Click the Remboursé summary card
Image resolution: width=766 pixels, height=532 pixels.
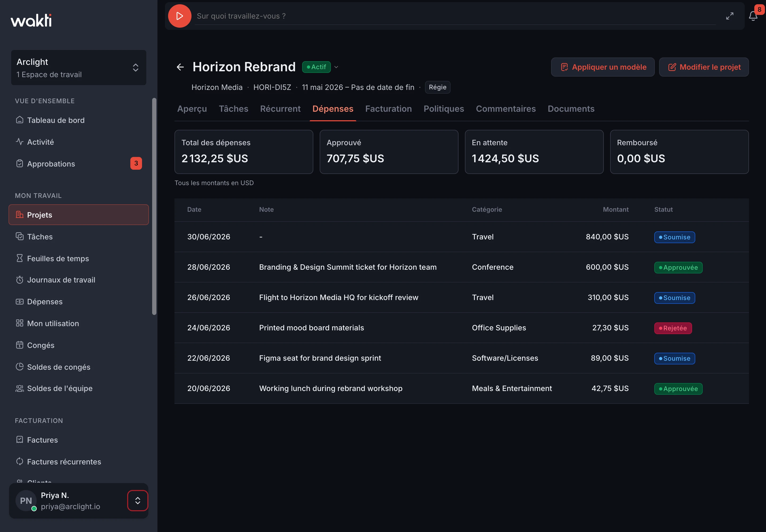[x=679, y=152]
